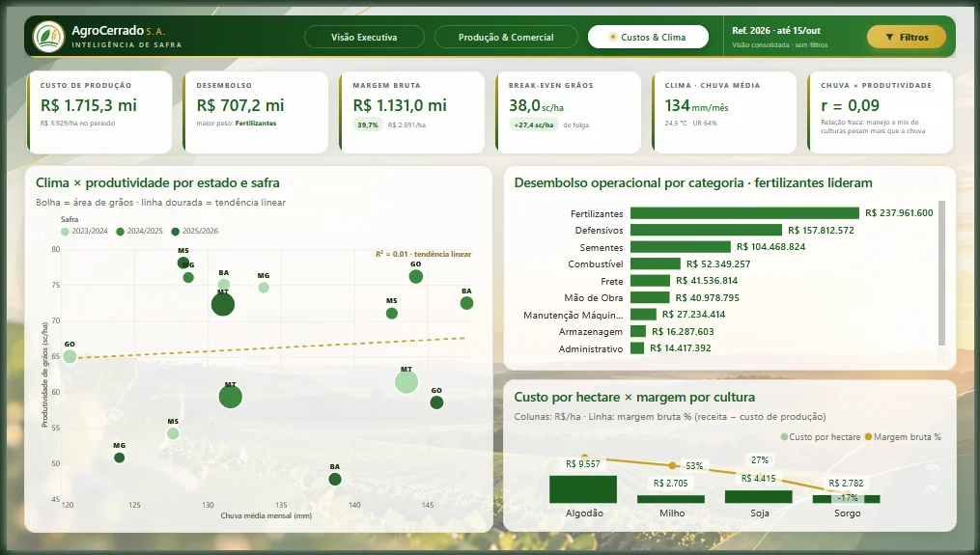Select the Mão de Obra bar
The width and height of the screenshot is (980, 555).
point(650,297)
